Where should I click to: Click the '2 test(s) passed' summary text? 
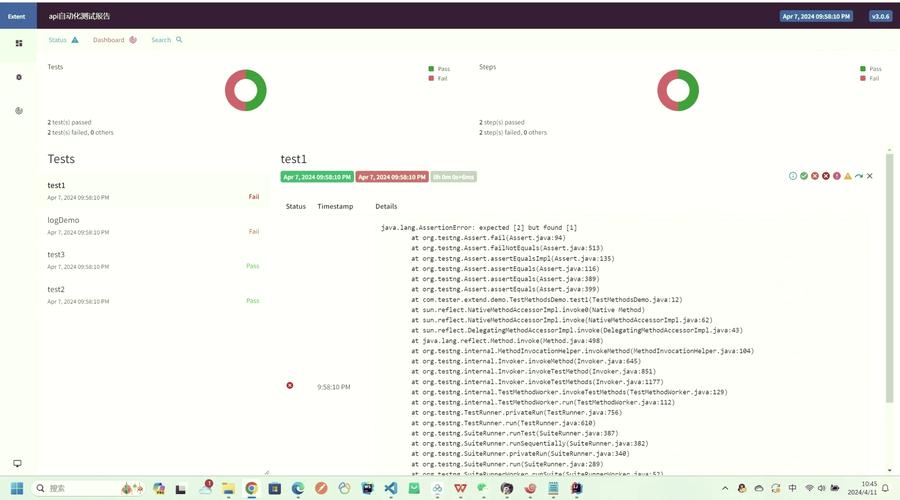(69, 122)
